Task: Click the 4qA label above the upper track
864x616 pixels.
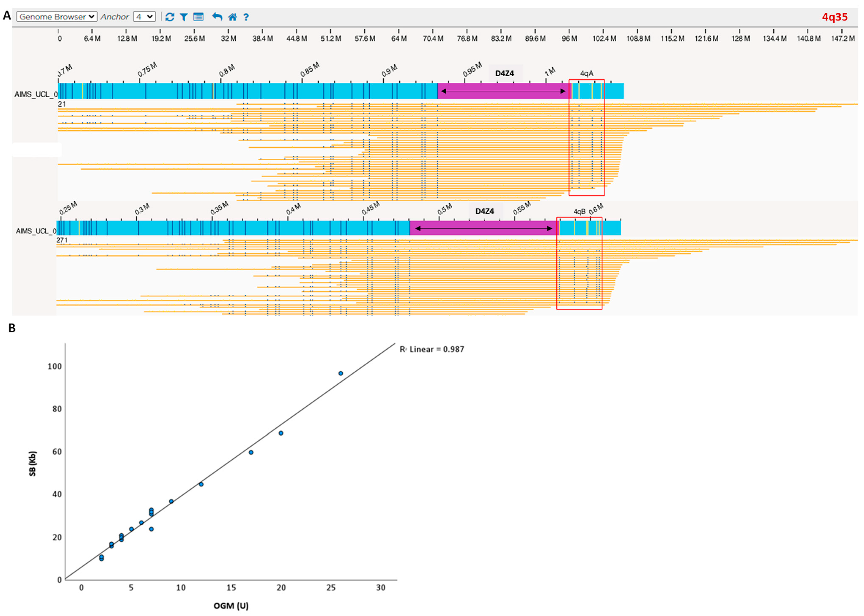Action: 587,73
